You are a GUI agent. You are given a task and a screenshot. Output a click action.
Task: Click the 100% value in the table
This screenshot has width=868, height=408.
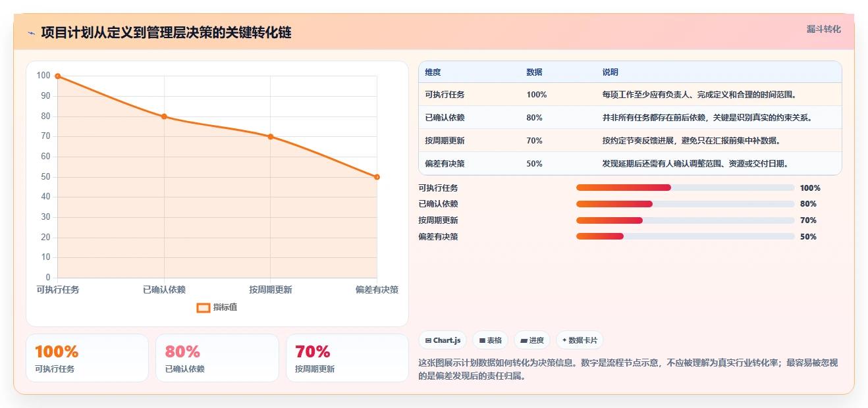coord(537,95)
